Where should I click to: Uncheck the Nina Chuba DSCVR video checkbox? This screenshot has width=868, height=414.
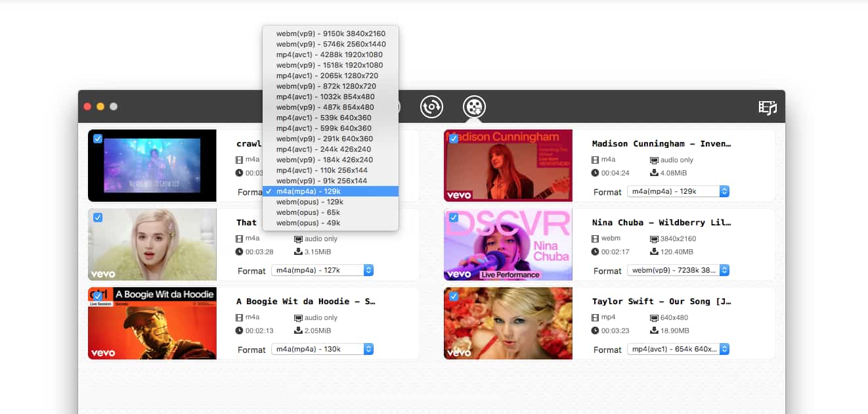(x=454, y=218)
